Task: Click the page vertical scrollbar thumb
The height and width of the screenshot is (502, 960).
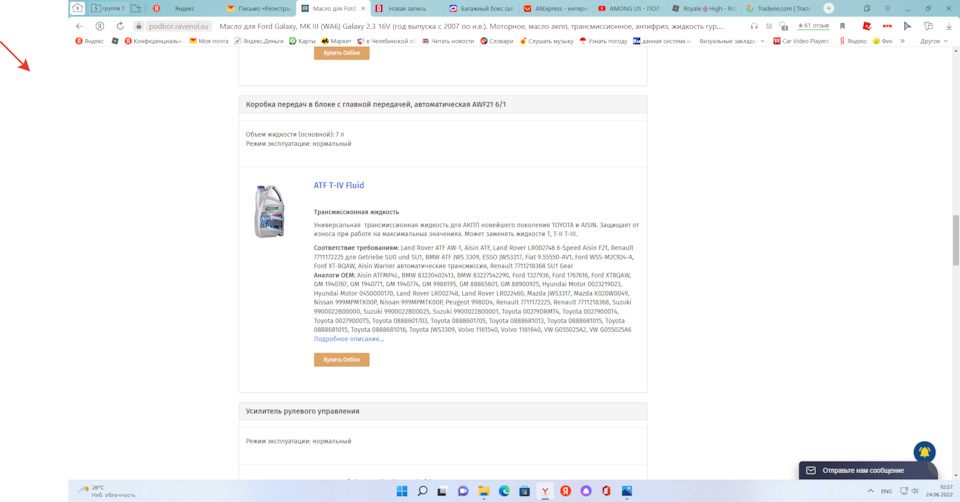Action: pos(955,240)
